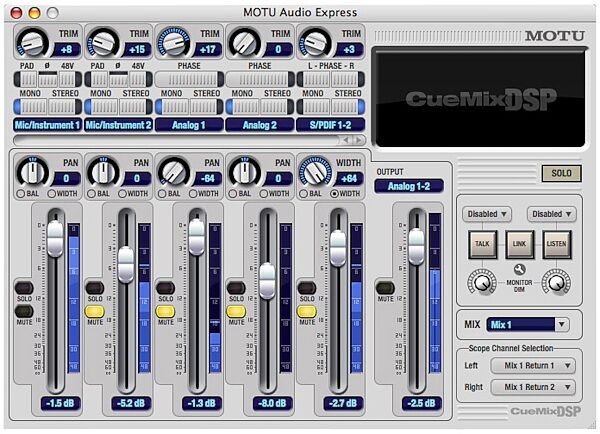
Task: Click the Mic/Instrument 1 trim knob
Action: click(x=34, y=43)
